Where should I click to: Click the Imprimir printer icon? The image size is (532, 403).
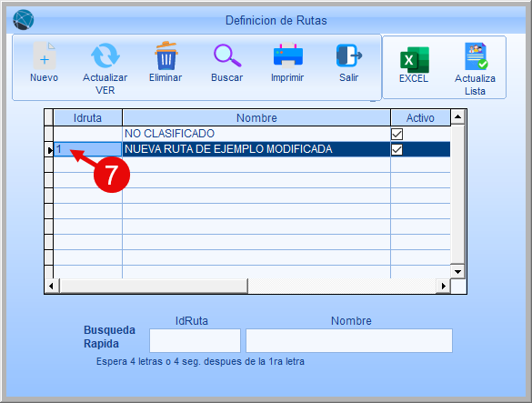[287, 55]
